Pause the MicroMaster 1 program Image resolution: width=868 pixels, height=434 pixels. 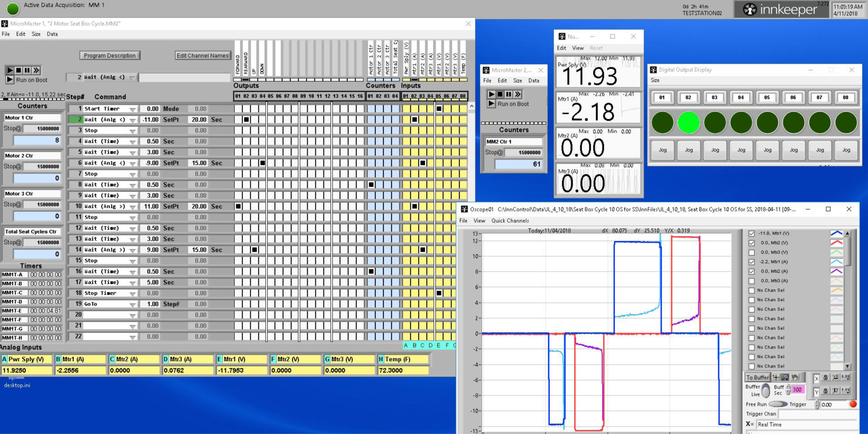click(27, 70)
